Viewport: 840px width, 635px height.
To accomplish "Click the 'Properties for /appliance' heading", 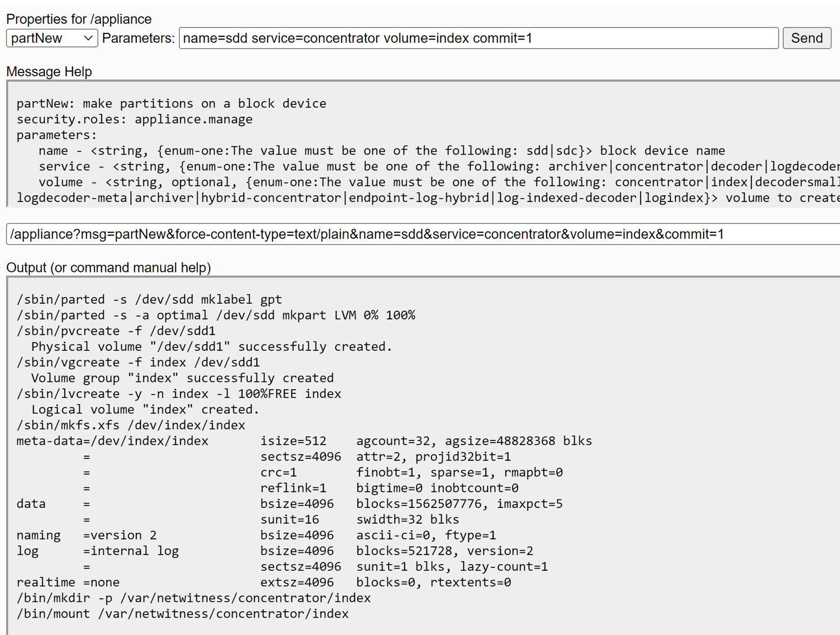I will [79, 19].
